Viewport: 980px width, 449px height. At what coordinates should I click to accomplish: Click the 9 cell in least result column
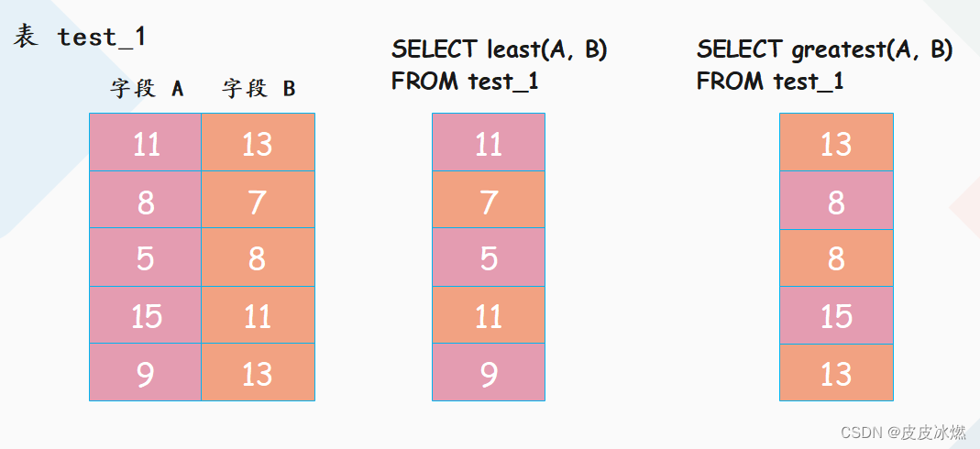click(489, 372)
